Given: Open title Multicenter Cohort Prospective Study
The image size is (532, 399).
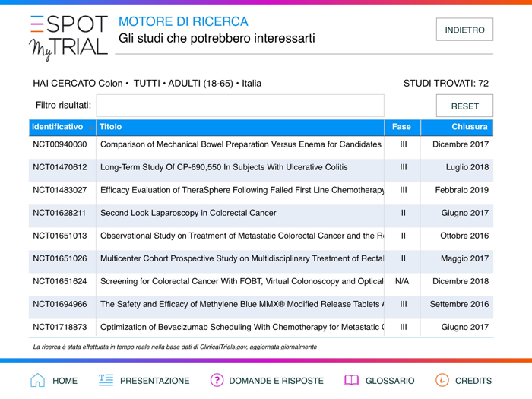Looking at the screenshot, I should [242, 258].
